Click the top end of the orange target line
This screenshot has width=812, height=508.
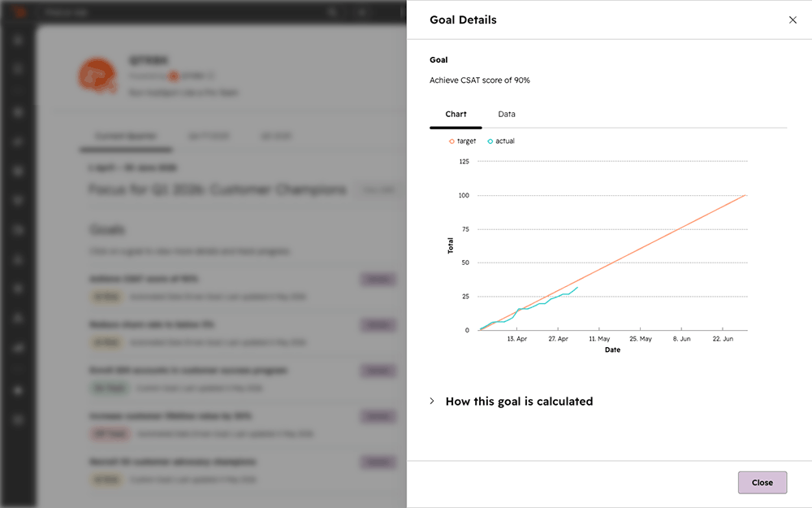(x=745, y=195)
